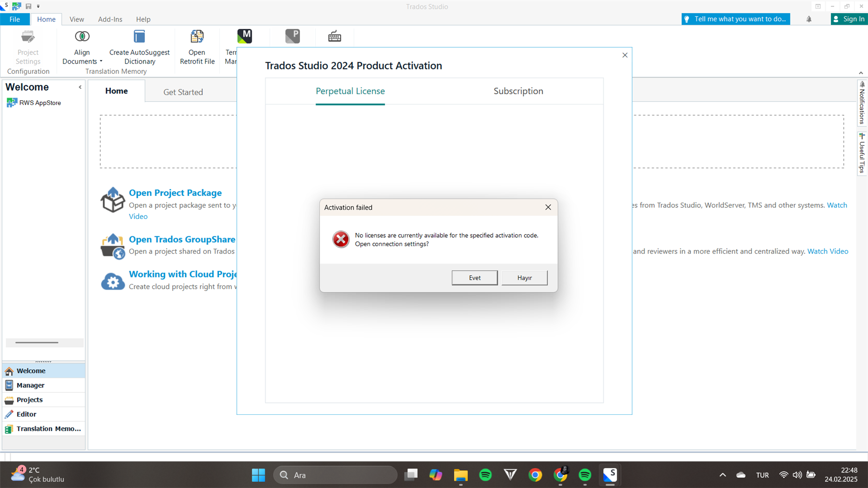Open Windows Start menu
868x488 pixels.
coord(258,475)
